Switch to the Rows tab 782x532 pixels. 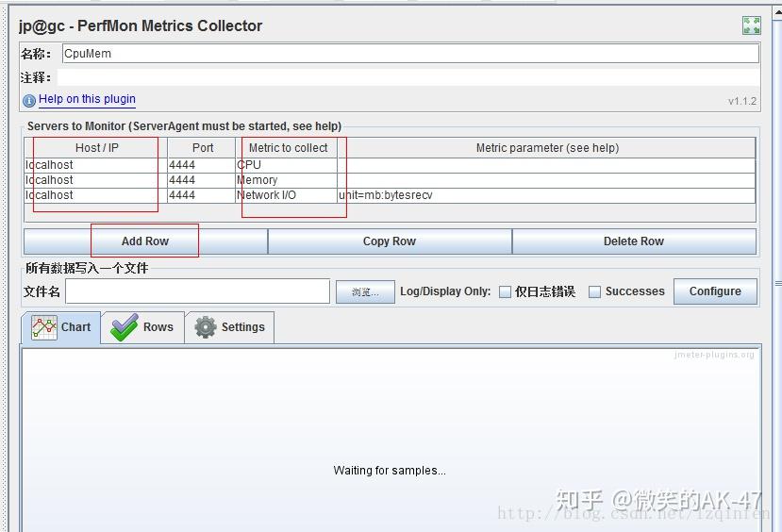[x=142, y=327]
